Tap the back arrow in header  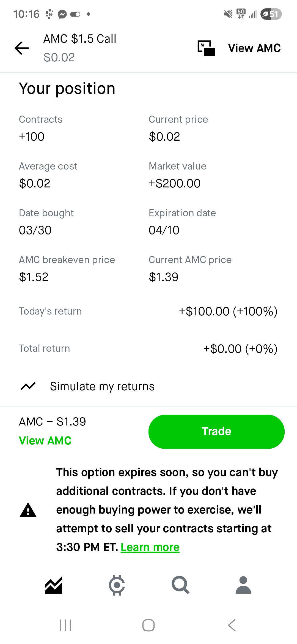click(x=22, y=48)
